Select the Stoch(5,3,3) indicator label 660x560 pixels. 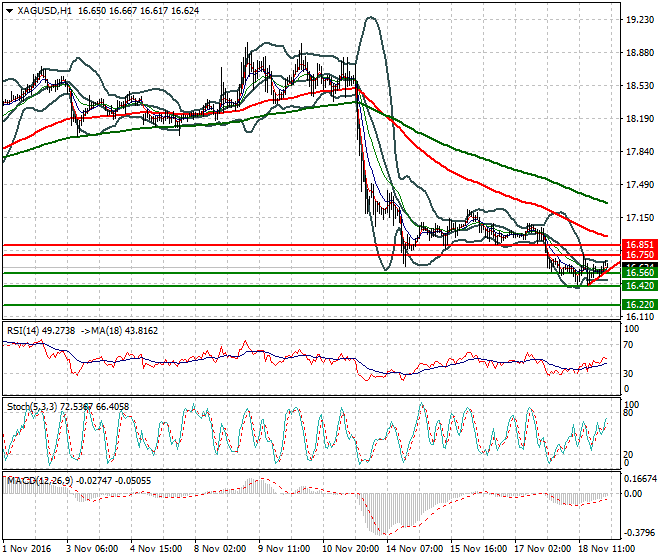pos(33,406)
